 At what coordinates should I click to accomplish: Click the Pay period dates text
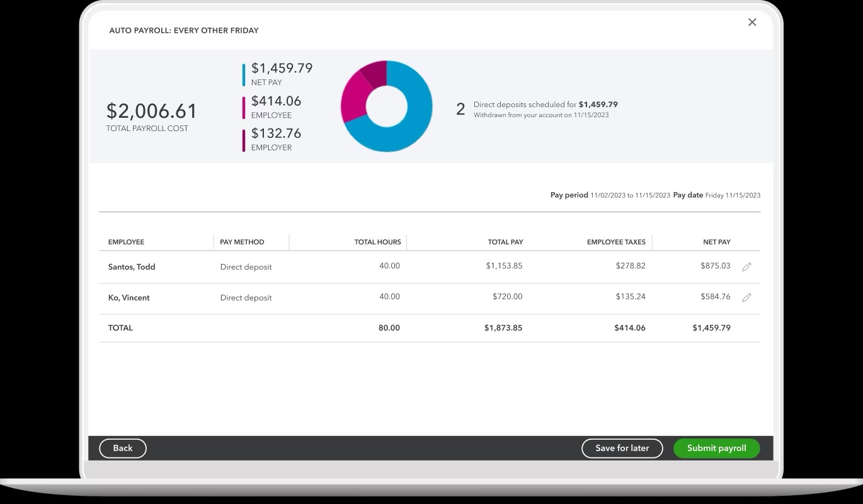610,195
